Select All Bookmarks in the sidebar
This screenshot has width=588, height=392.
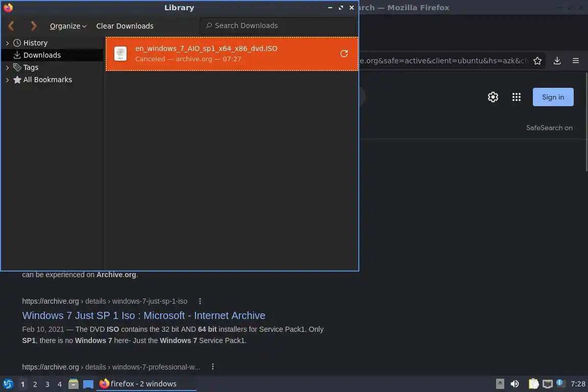click(x=47, y=80)
